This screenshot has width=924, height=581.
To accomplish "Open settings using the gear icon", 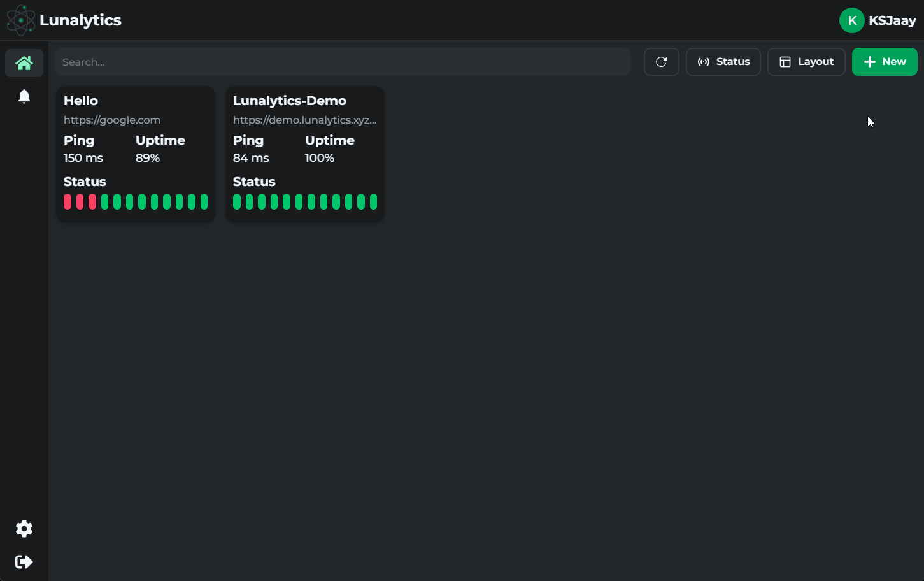I will 24,529.
